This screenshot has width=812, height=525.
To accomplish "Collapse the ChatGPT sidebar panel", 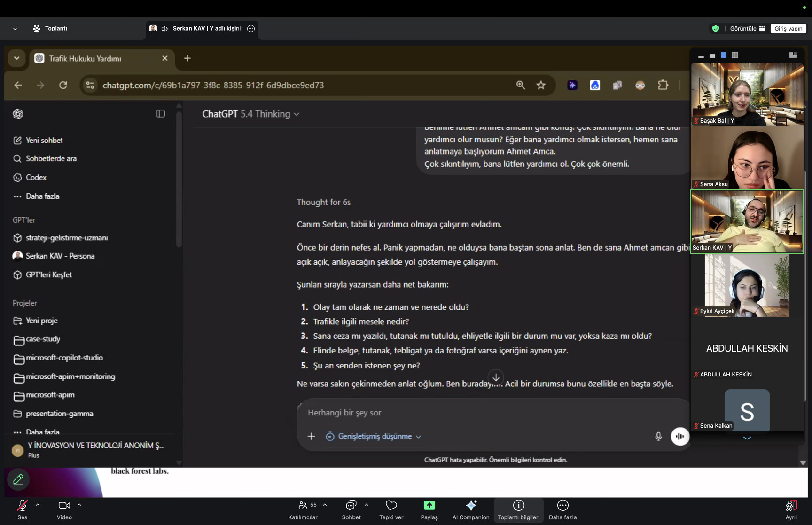I will 160,114.
